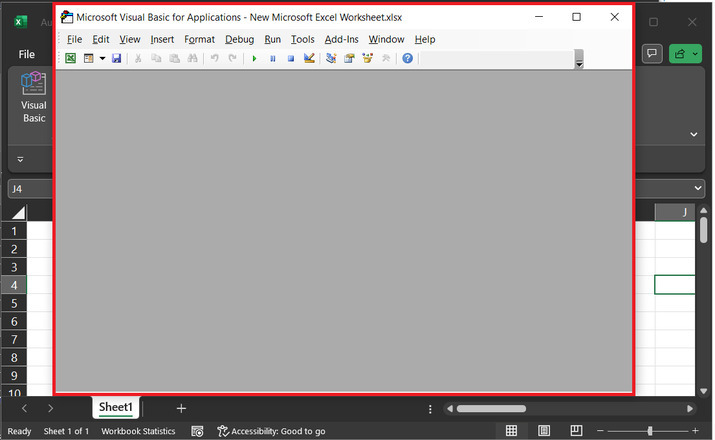Click the Undo arrow icon
The width and height of the screenshot is (715, 440).
coord(214,58)
